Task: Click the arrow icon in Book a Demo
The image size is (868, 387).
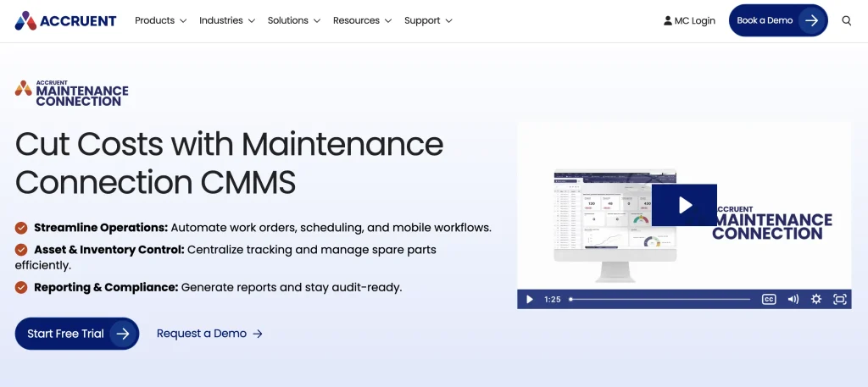Action: 811,20
